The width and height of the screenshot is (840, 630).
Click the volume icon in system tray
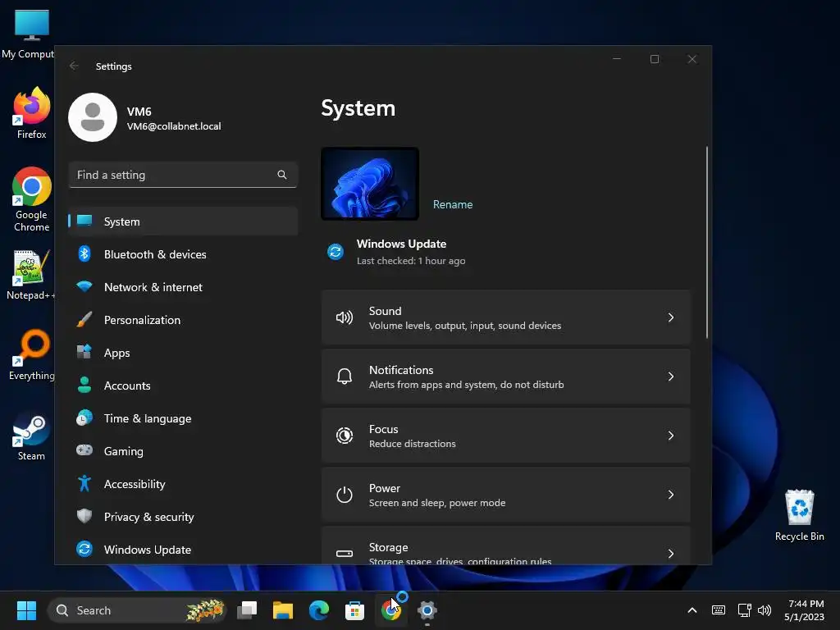pyautogui.click(x=765, y=610)
